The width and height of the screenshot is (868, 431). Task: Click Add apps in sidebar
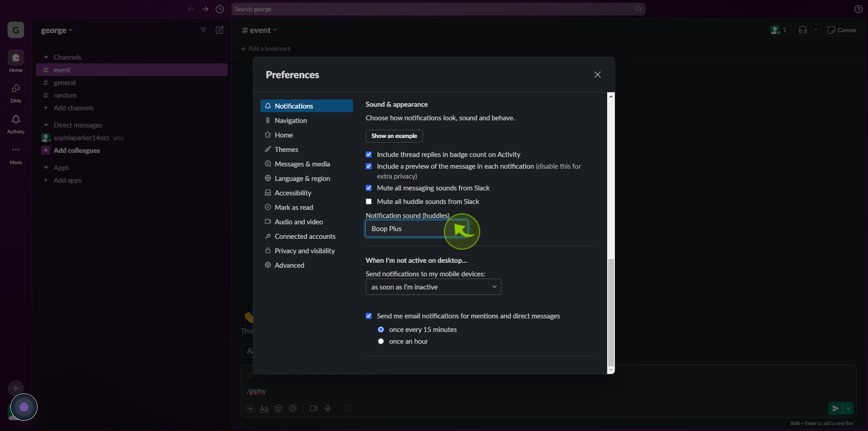coord(68,180)
